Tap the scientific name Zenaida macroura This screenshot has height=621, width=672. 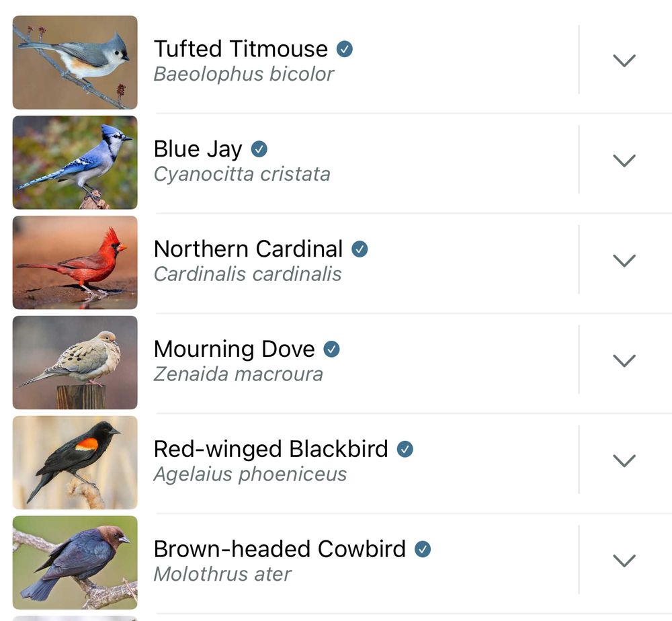[x=239, y=374]
